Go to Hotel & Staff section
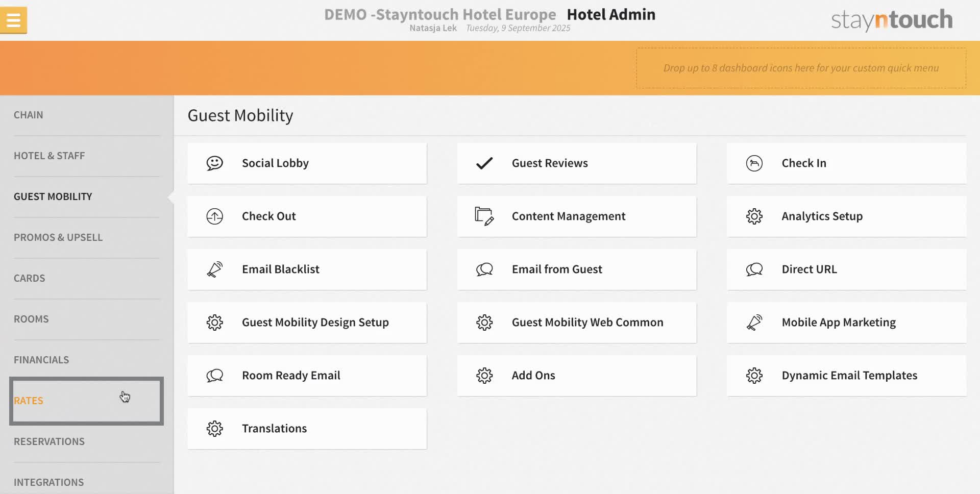The image size is (980, 494). pos(87,156)
